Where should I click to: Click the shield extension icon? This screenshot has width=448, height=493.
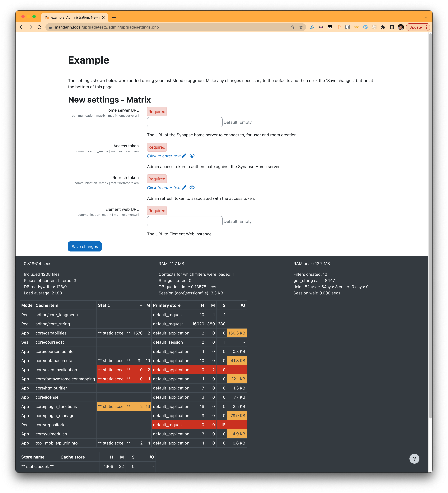pyautogui.click(x=348, y=27)
